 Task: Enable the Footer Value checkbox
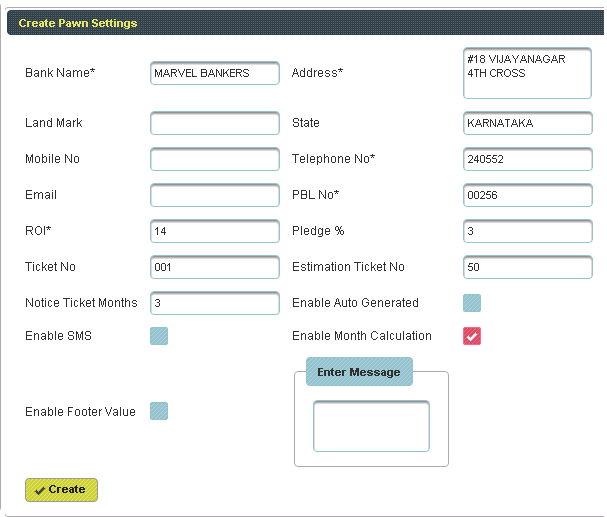(x=159, y=411)
